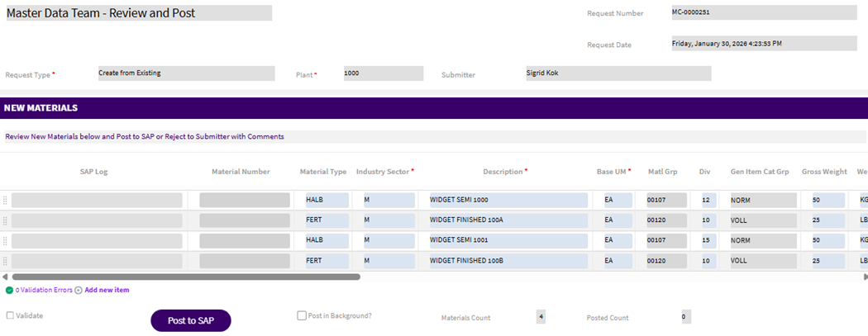Click Material Type HALB in WIDGET SEMI 1001 row
868x336 pixels.
pyautogui.click(x=327, y=241)
